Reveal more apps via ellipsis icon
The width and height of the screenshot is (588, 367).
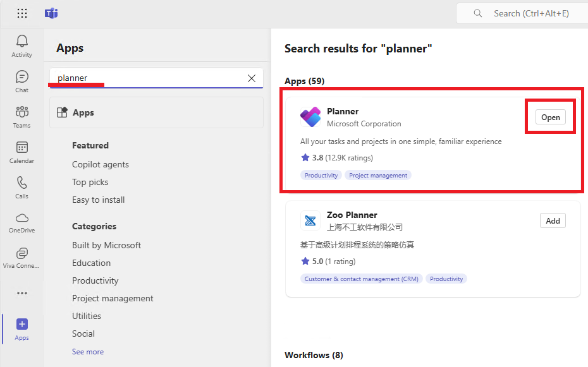21,292
